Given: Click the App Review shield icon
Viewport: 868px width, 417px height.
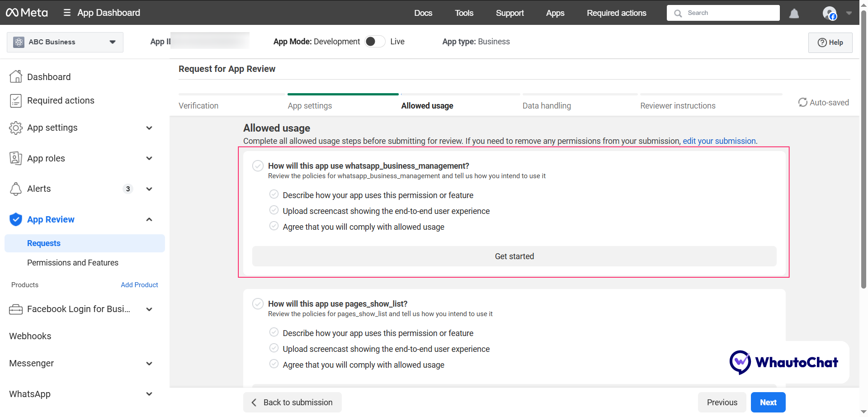Looking at the screenshot, I should pyautogui.click(x=16, y=219).
